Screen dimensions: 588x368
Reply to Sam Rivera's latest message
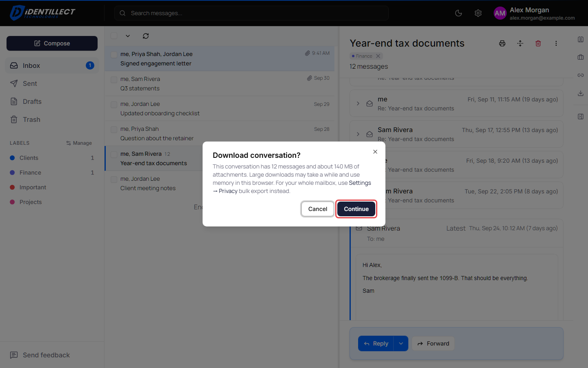[x=376, y=343]
